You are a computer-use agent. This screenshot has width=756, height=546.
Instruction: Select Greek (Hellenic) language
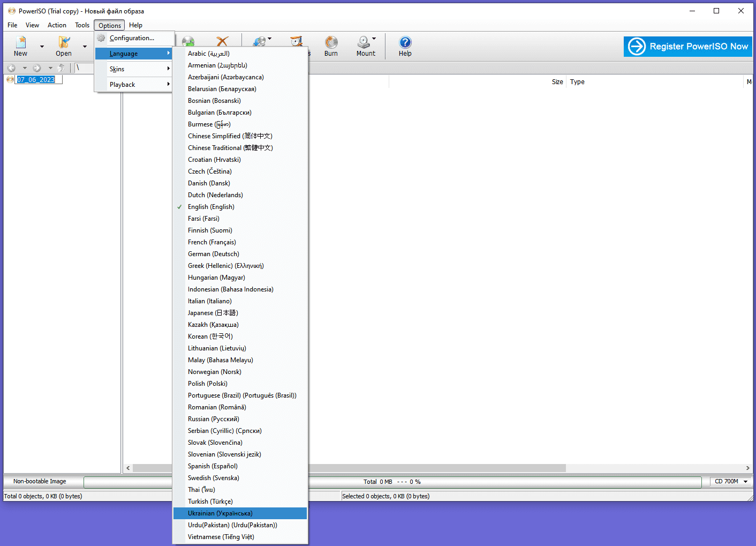240,266
